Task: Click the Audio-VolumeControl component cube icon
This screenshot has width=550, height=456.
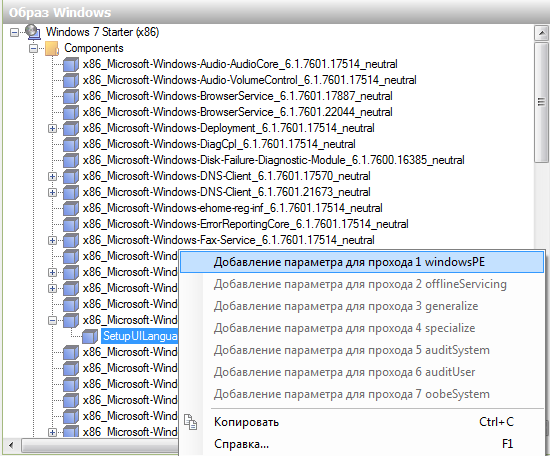Action: (x=71, y=80)
